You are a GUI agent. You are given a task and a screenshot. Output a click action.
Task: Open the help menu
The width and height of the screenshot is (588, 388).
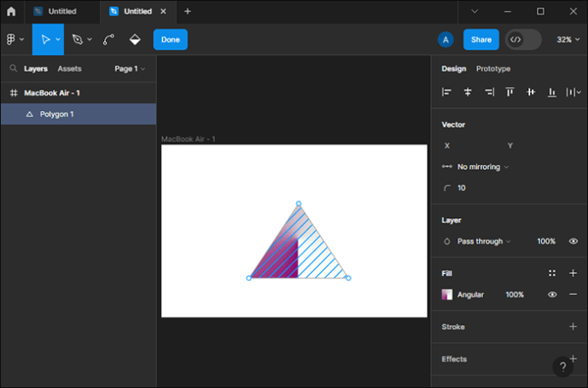[562, 367]
